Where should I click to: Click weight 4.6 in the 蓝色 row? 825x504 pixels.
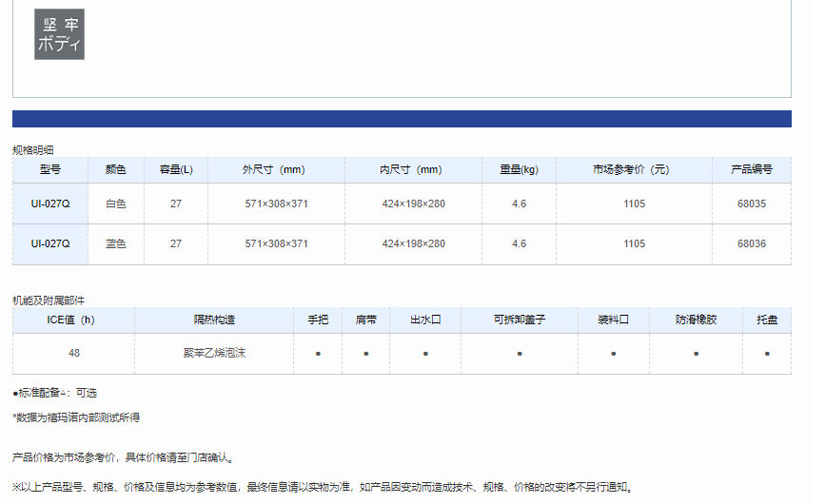pyautogui.click(x=520, y=243)
